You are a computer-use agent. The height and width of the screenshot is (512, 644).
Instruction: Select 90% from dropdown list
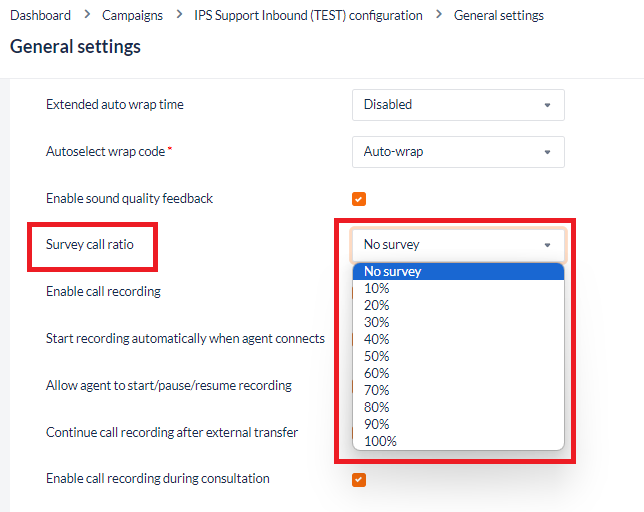coord(377,424)
